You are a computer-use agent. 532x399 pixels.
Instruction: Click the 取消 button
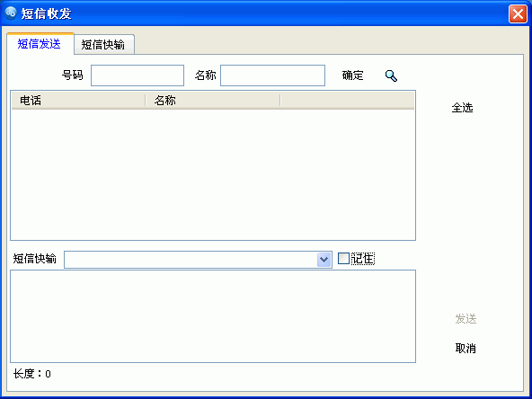click(x=465, y=348)
